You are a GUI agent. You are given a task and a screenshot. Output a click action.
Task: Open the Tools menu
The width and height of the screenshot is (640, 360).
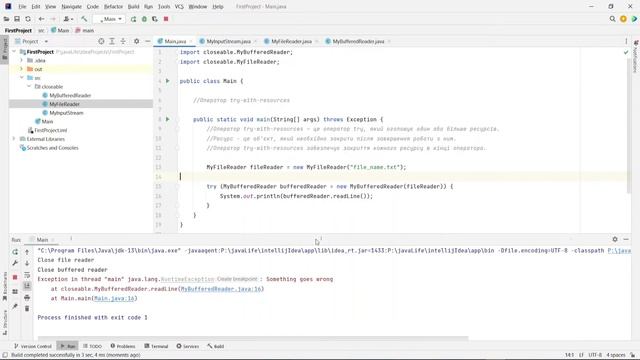164,7
